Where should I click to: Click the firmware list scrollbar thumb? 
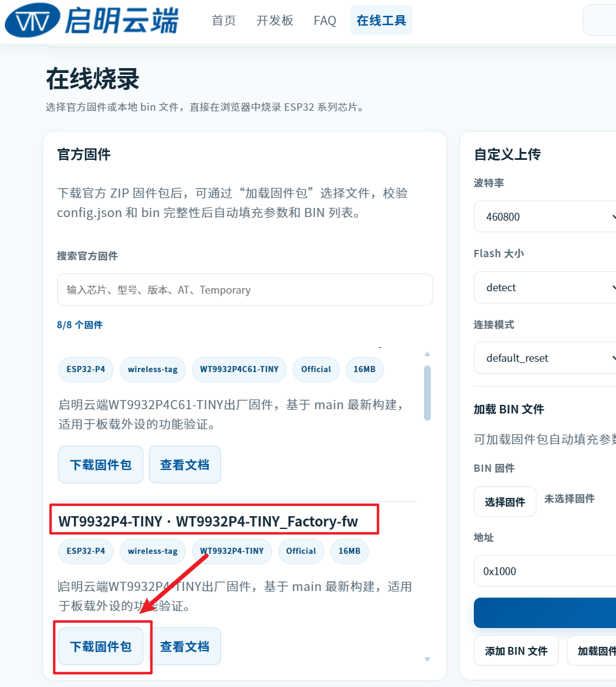pos(427,393)
